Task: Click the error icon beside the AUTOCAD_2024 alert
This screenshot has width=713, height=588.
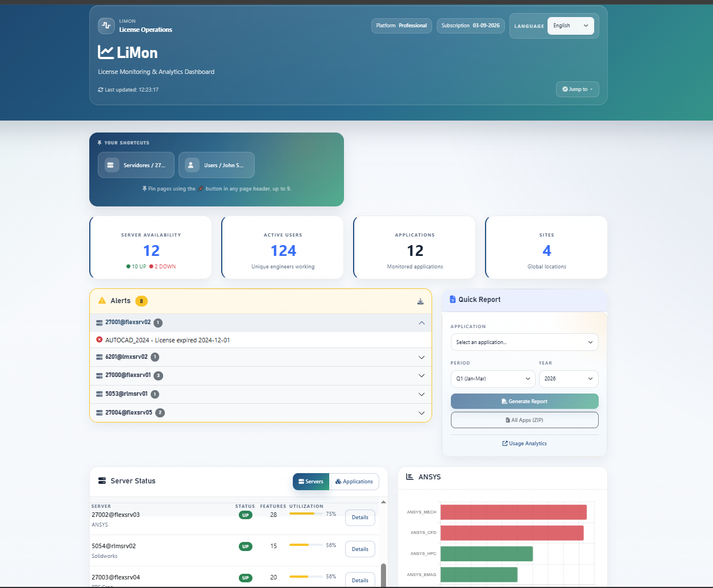Action: tap(101, 339)
